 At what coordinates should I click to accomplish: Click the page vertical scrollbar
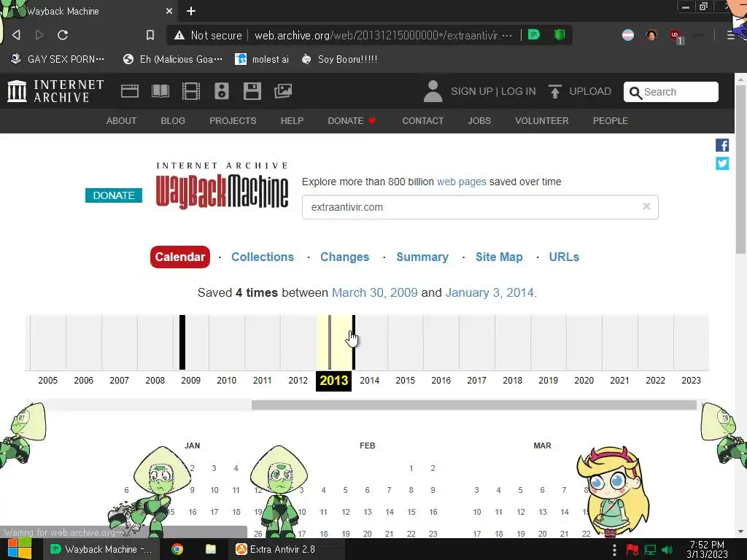pyautogui.click(x=741, y=171)
